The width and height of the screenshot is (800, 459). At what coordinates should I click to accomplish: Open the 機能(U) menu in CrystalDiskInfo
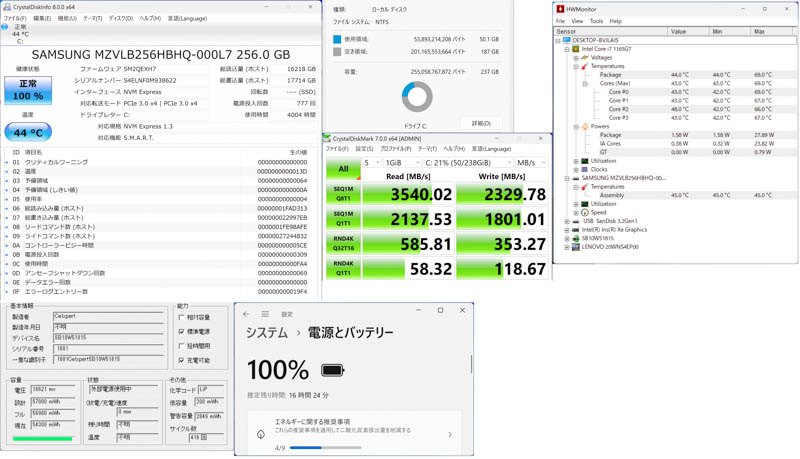point(67,18)
